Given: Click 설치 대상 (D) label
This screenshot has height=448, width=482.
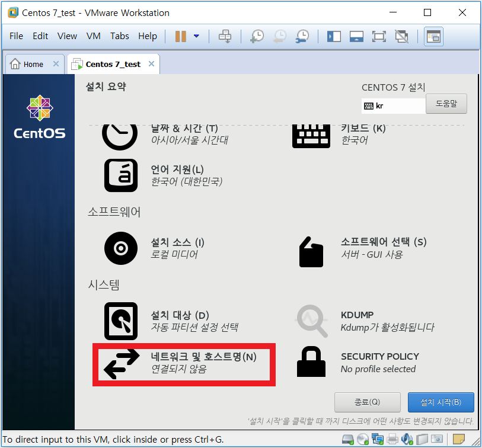Looking at the screenshot, I should [x=180, y=315].
